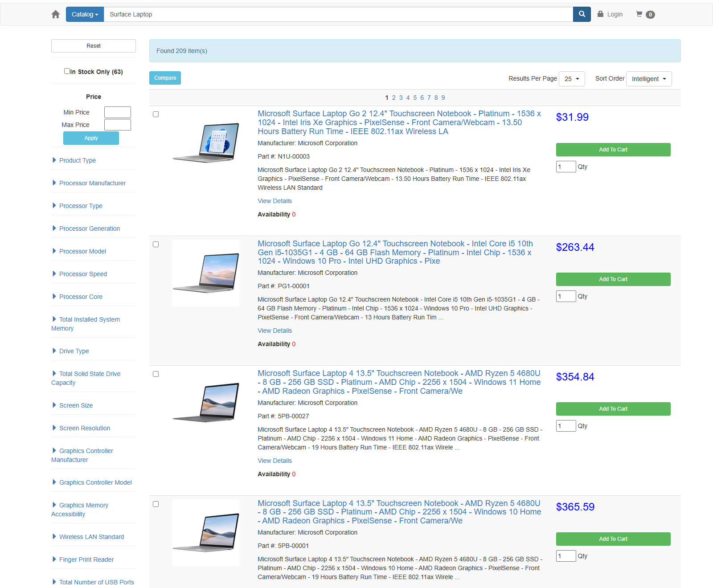This screenshot has height=588, width=713.
Task: Expand the Product Type filter
Action: coord(77,160)
